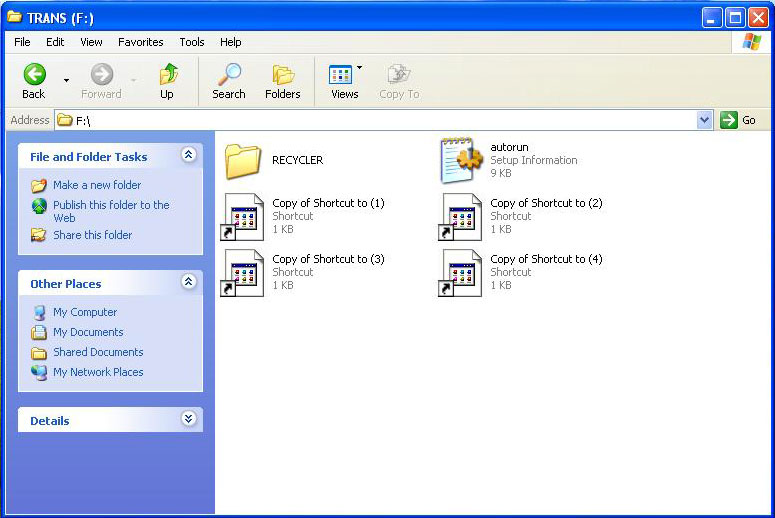Screen dimensions: 775x518
Task: Click the Other Places header text
Action: pyautogui.click(x=66, y=284)
